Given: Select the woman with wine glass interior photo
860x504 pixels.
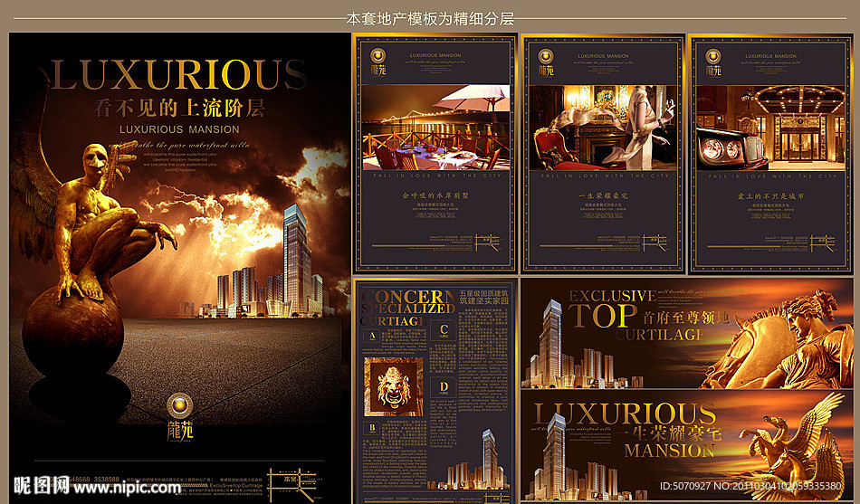Looking at the screenshot, I should pos(603,128).
